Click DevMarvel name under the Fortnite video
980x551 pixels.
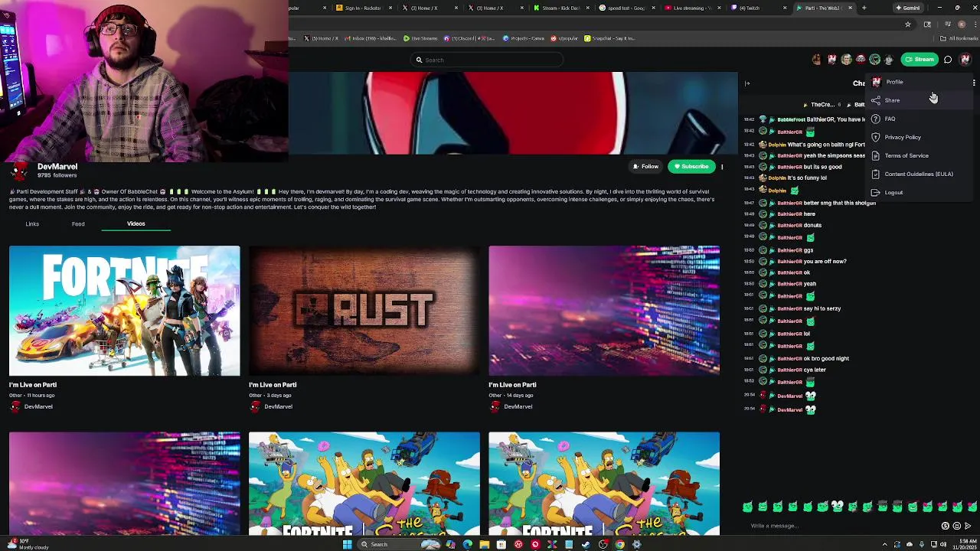tap(38, 406)
